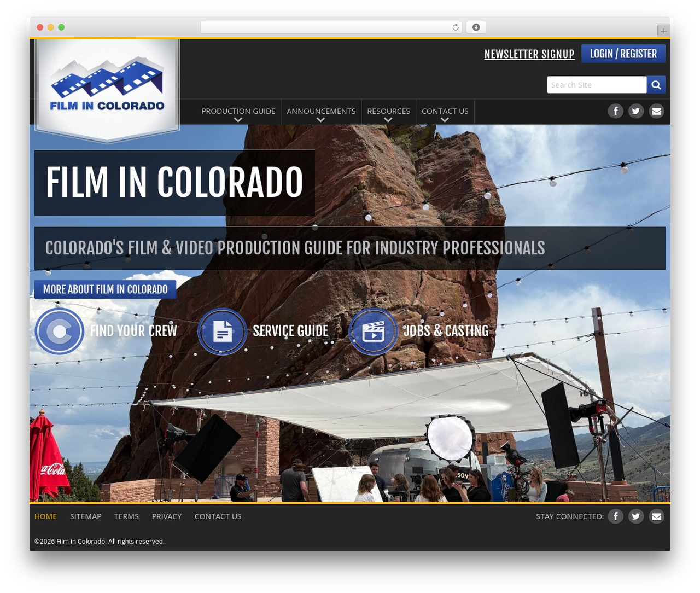Click More About Film in Colorado button
This screenshot has height=593, width=700.
click(x=106, y=289)
